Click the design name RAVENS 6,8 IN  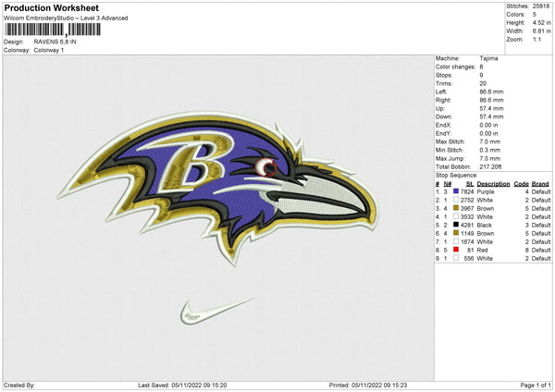55,42
